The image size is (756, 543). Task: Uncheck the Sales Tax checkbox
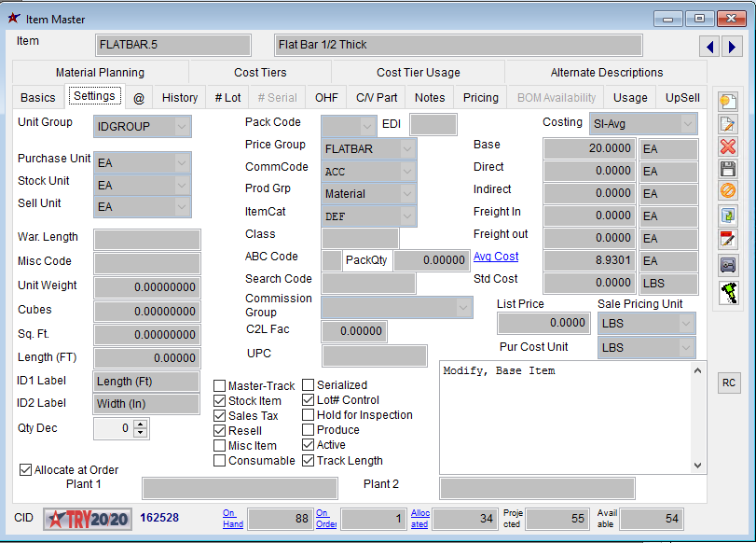coord(220,416)
